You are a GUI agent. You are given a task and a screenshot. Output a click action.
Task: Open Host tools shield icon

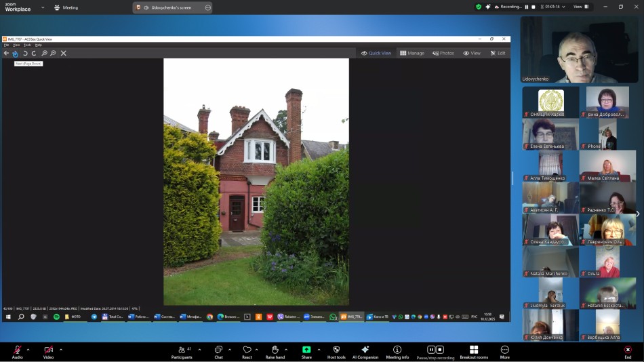[336, 350]
